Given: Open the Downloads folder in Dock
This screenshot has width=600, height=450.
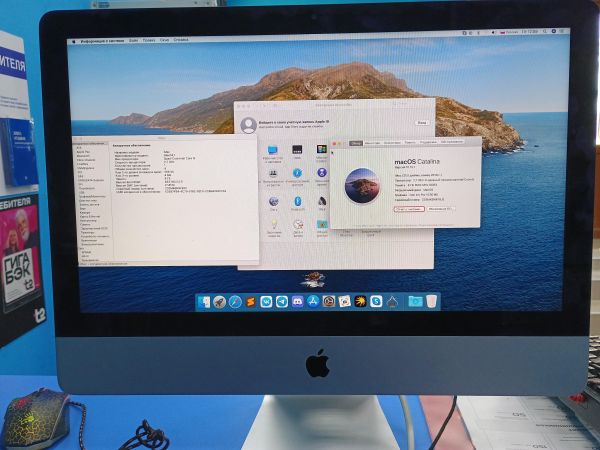Looking at the screenshot, I should [415, 302].
